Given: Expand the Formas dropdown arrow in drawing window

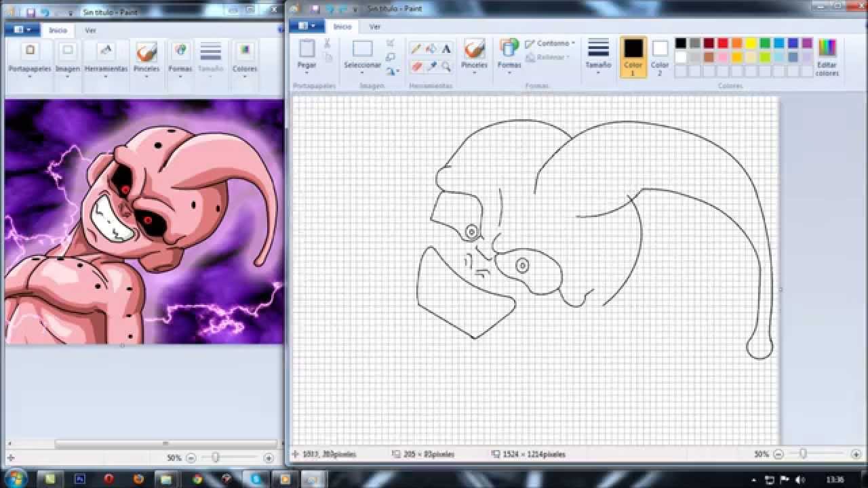Looking at the screenshot, I should (509, 73).
